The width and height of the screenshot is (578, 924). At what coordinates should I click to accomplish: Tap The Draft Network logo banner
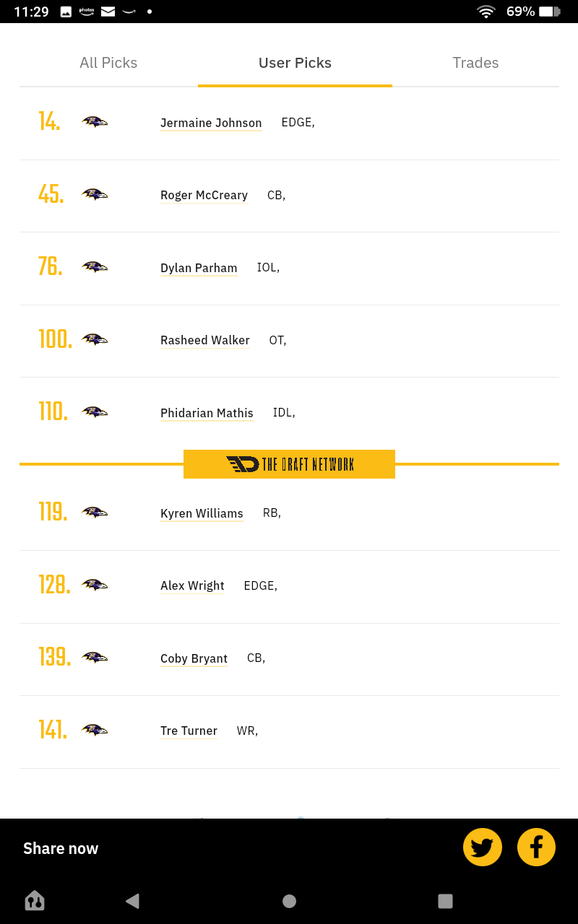click(x=289, y=464)
